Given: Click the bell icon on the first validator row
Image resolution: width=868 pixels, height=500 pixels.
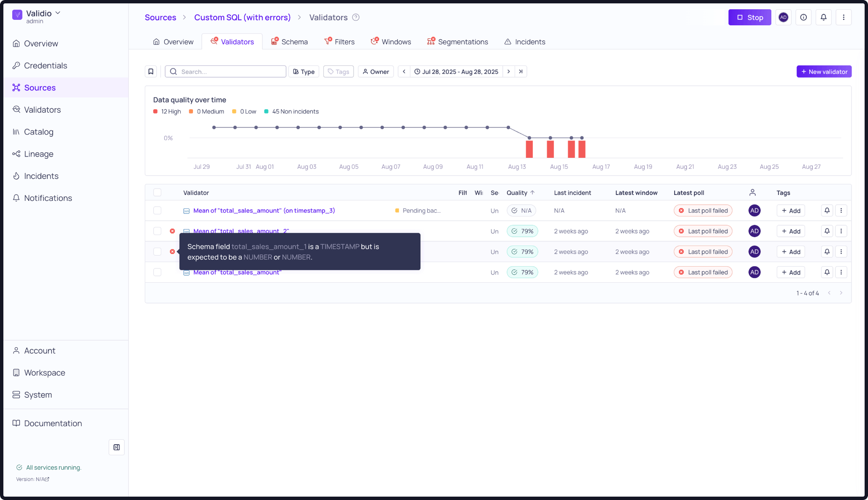Looking at the screenshot, I should pyautogui.click(x=827, y=211).
